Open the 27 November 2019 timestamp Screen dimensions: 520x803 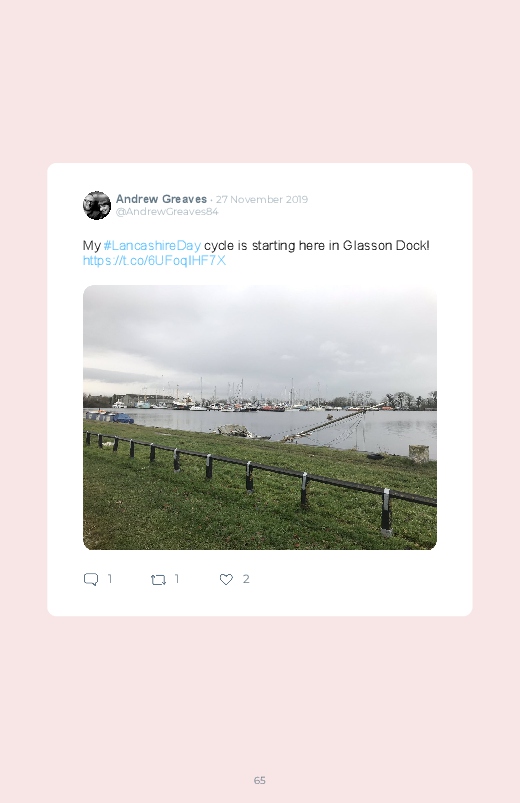[x=262, y=199]
